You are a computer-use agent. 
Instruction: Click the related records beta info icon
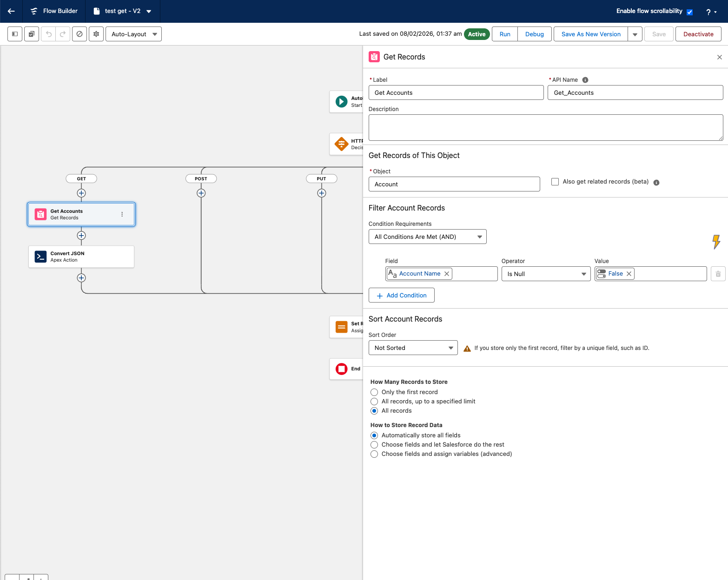tap(656, 183)
